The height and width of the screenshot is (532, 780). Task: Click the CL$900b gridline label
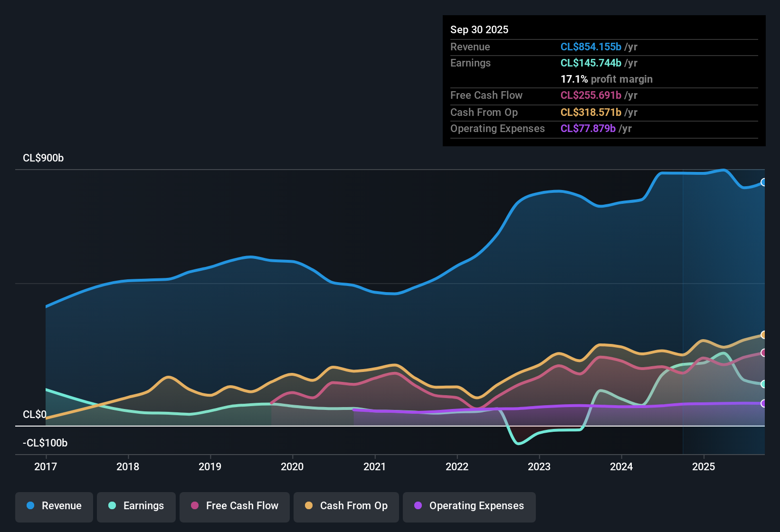[x=43, y=158]
